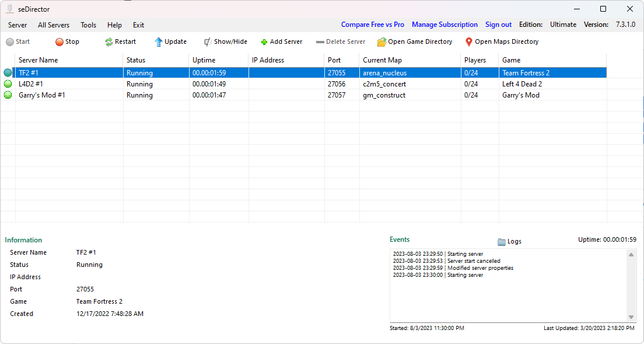This screenshot has height=344, width=644.
Task: Click the Sign out link
Action: coord(498,25)
